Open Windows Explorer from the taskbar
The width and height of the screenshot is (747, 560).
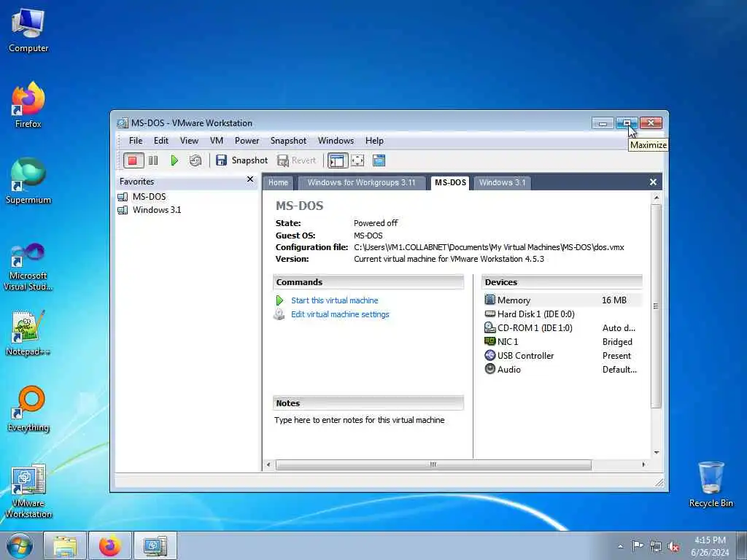[x=65, y=545]
